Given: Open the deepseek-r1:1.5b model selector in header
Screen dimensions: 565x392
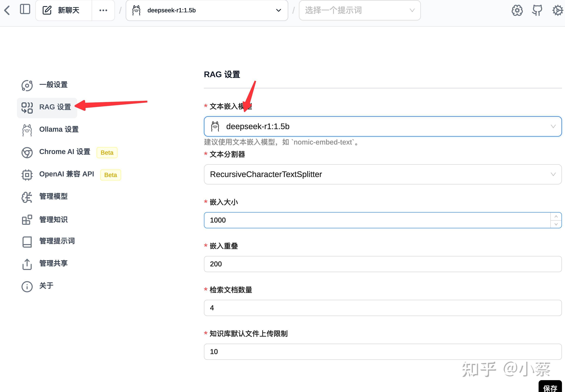Looking at the screenshot, I should click(x=207, y=10).
